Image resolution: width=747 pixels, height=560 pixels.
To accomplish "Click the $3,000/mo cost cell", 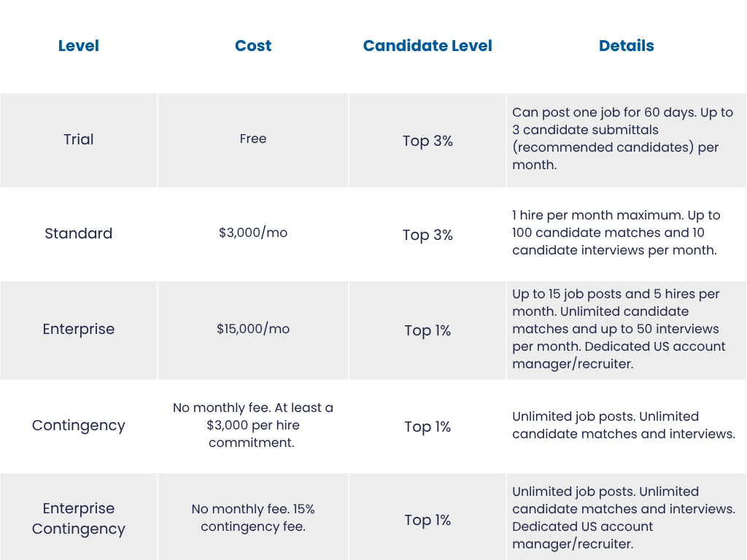I will 253,233.
